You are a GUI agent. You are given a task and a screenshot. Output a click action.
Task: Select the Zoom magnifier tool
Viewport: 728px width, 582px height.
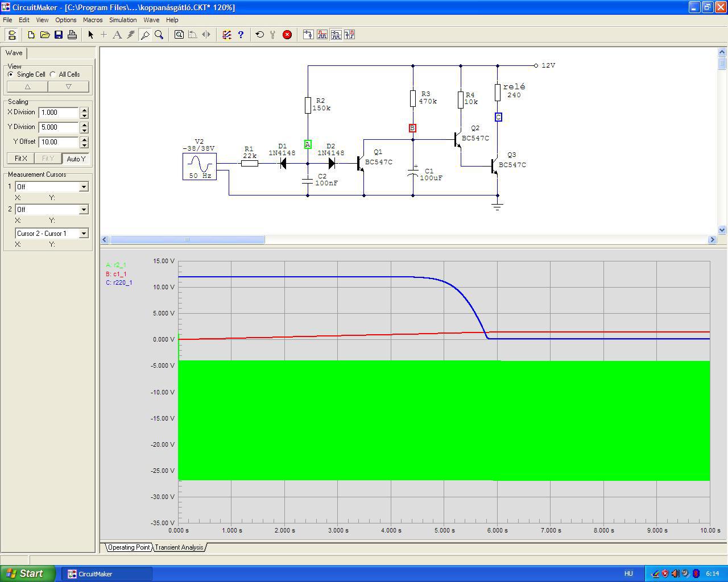pyautogui.click(x=159, y=35)
